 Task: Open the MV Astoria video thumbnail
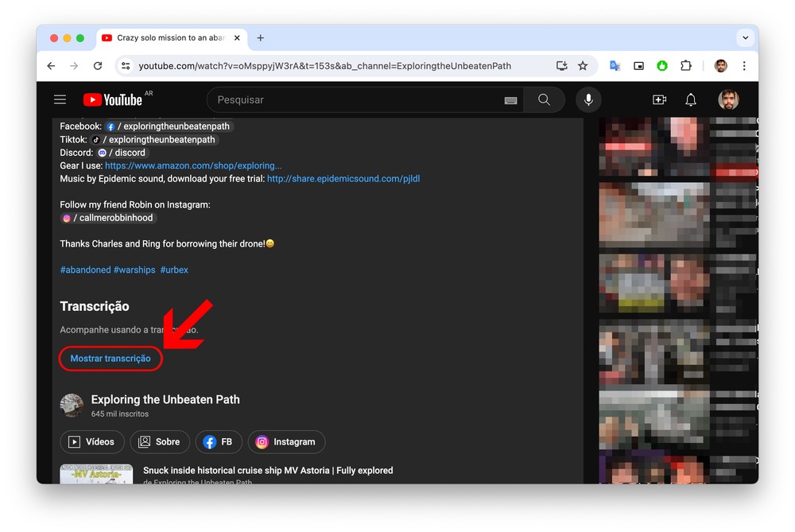(x=95, y=474)
